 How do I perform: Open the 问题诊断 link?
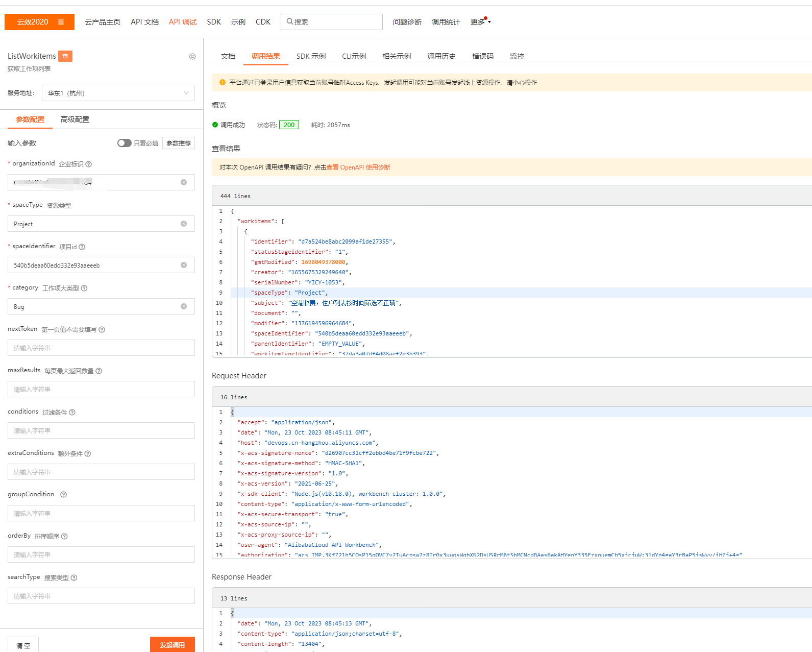pos(407,22)
